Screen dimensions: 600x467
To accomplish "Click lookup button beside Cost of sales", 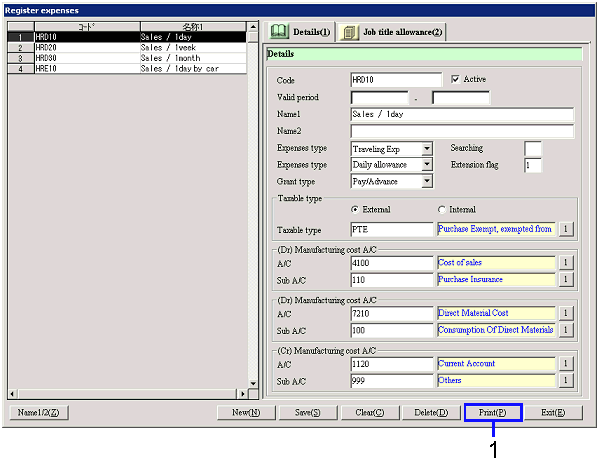I will pos(565,263).
